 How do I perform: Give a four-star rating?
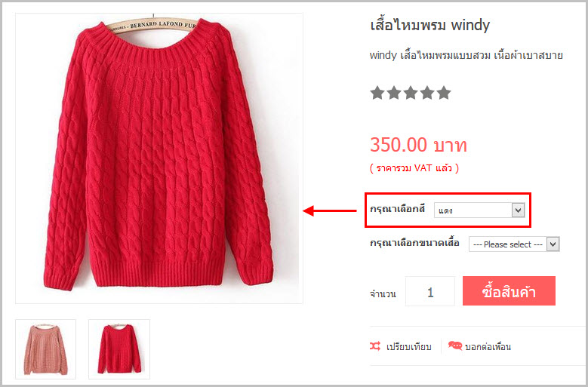point(426,93)
